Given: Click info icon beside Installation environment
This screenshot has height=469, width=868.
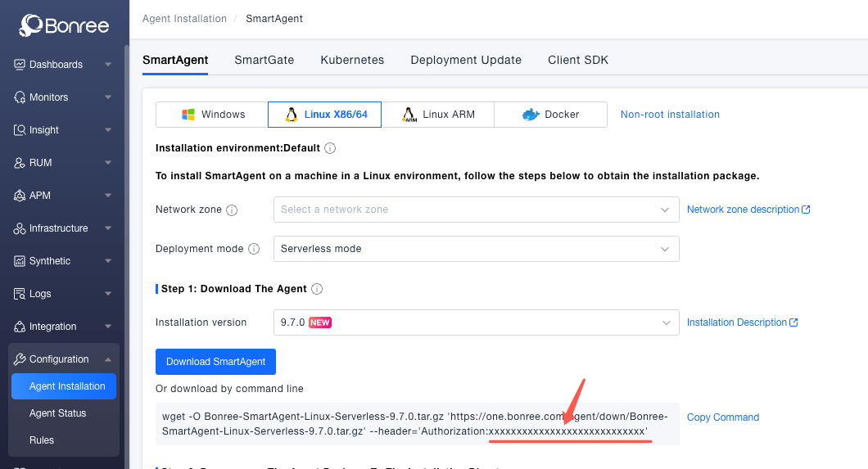Looking at the screenshot, I should (330, 148).
